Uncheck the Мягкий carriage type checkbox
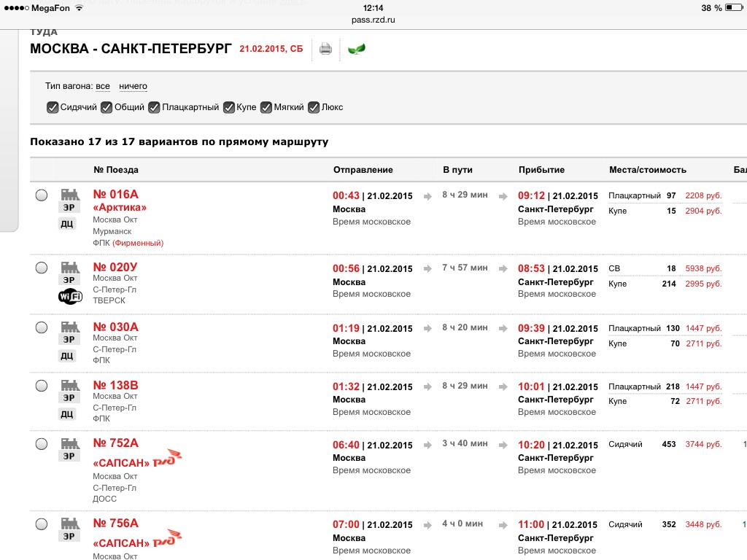 266,108
